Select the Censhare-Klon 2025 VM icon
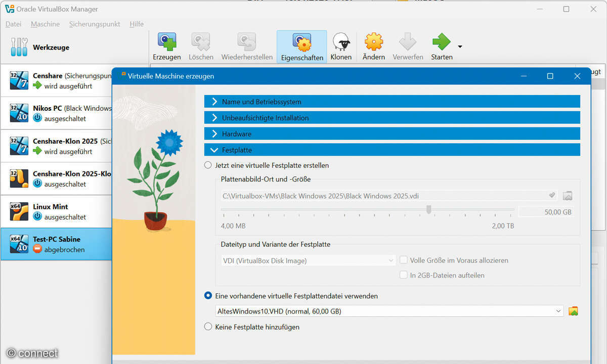This screenshot has width=607, height=364. [x=19, y=146]
